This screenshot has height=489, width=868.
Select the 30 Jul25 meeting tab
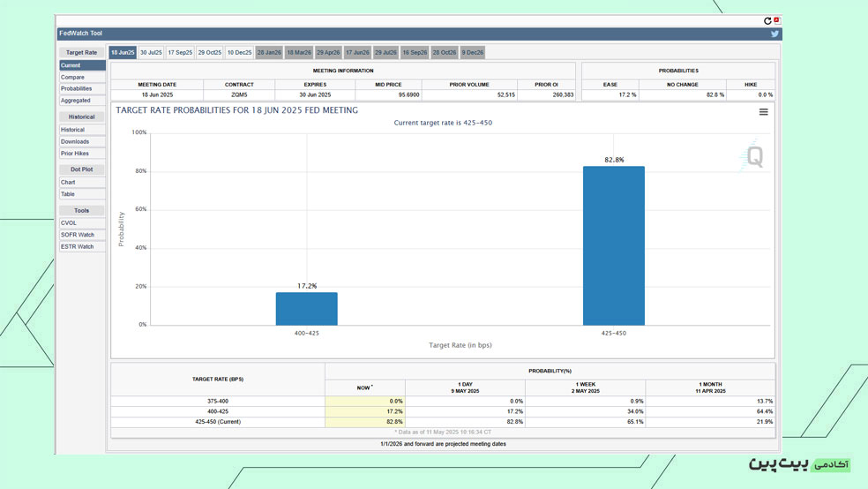coord(151,53)
